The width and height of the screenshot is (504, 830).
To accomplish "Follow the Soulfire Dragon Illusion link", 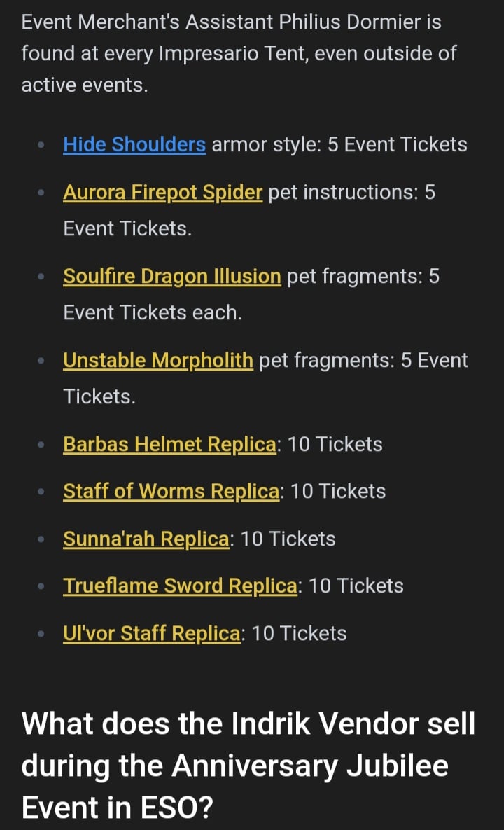I will coord(172,276).
